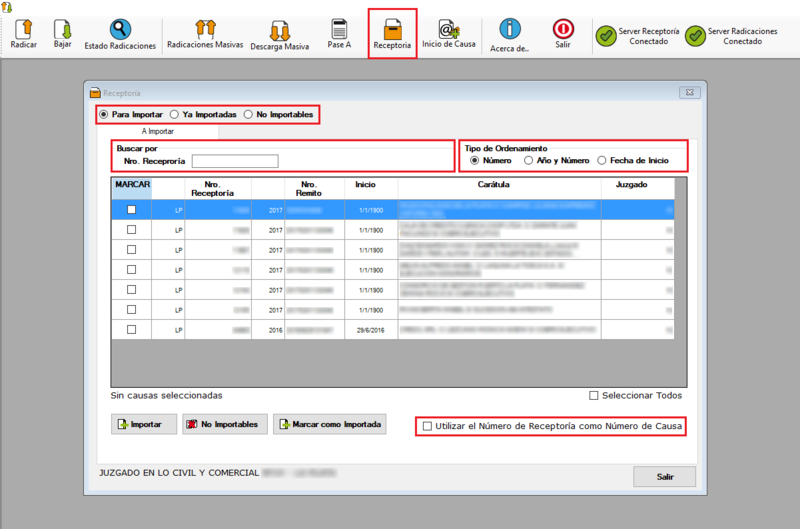This screenshot has height=529, width=800.
Task: Close the Receptoría dialog window
Action: click(x=690, y=92)
